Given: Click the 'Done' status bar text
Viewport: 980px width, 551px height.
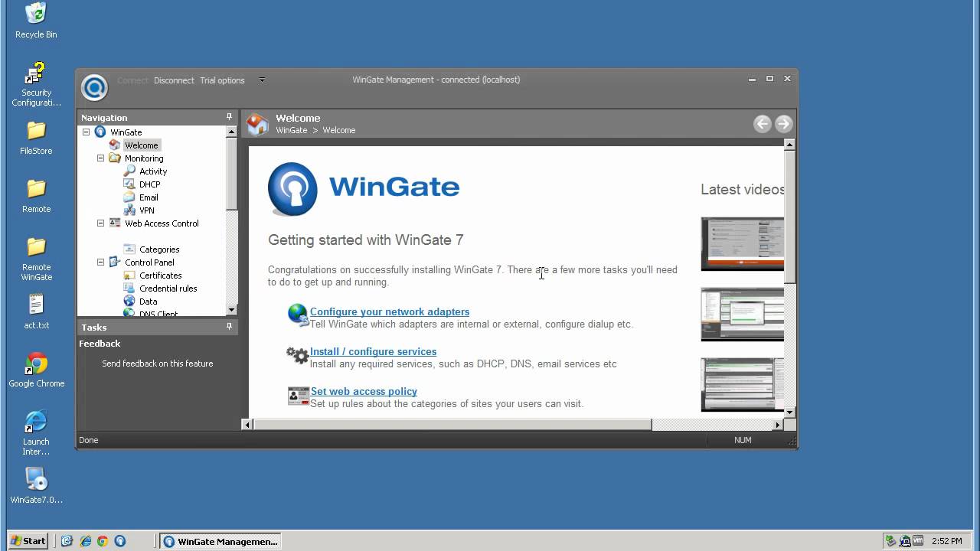Looking at the screenshot, I should [x=88, y=440].
